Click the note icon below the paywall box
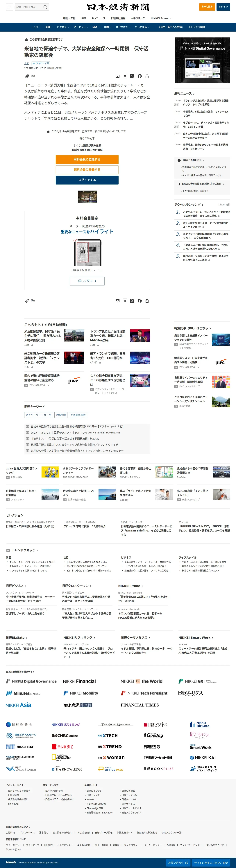Viewport: 236px width, 868px height. 125,301
